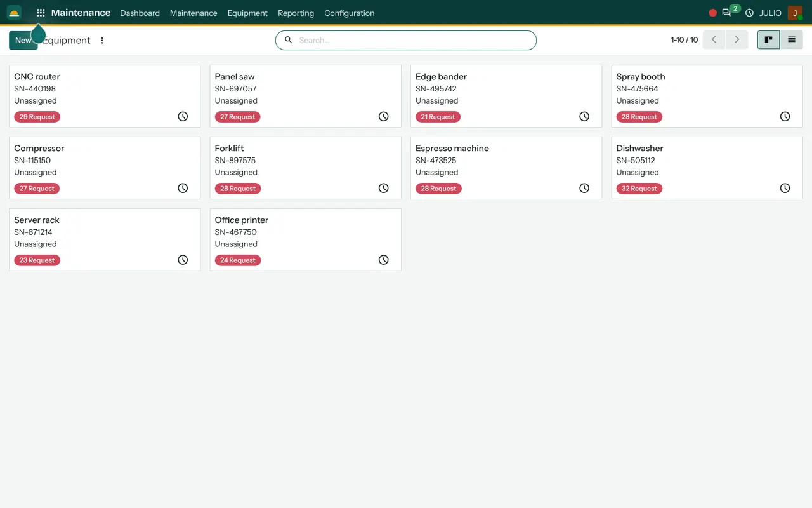The image size is (812, 508).
Task: Open the activities clock in top bar
Action: [x=749, y=13]
